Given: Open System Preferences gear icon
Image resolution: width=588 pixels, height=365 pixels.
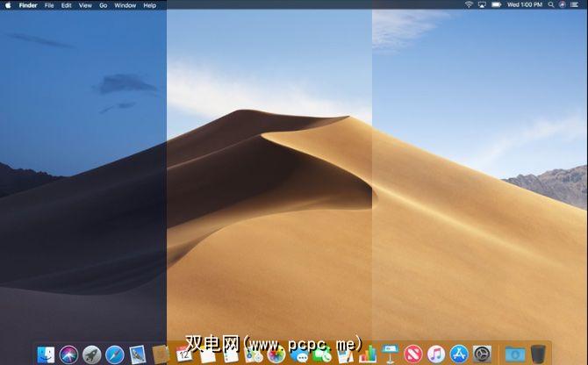Looking at the screenshot, I should [482, 354].
